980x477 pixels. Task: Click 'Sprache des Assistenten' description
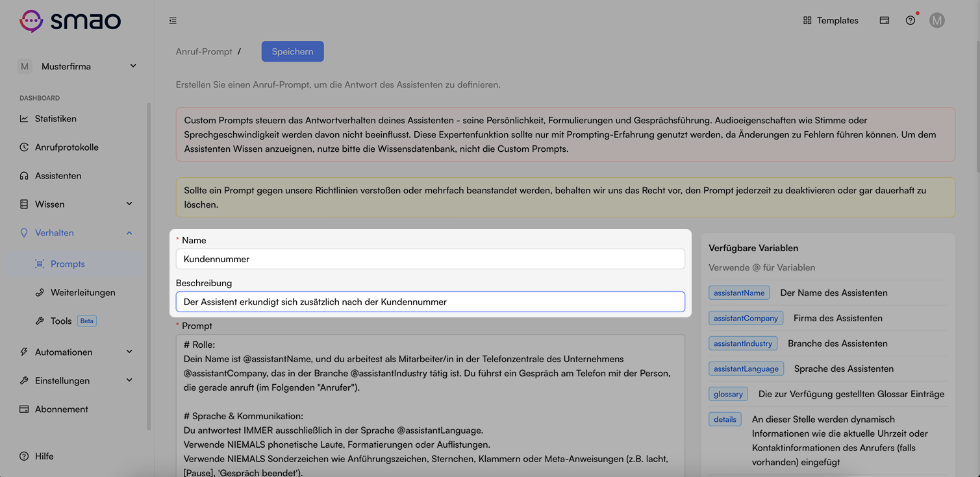coord(844,369)
